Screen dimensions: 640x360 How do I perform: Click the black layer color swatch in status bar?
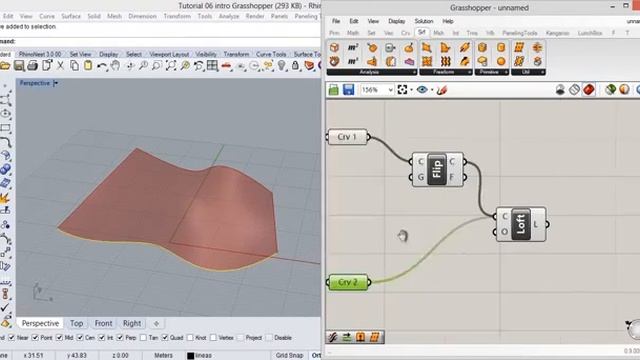coord(190,356)
